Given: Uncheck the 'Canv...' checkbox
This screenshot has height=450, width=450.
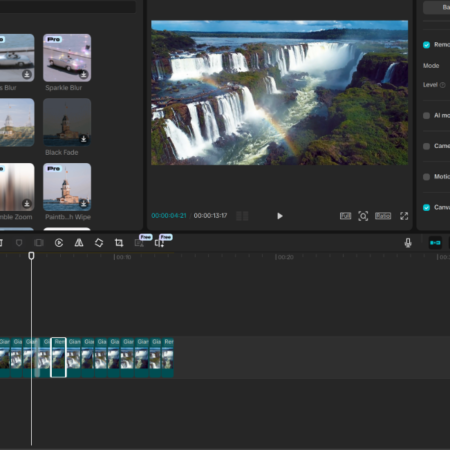Looking at the screenshot, I should click(x=426, y=208).
